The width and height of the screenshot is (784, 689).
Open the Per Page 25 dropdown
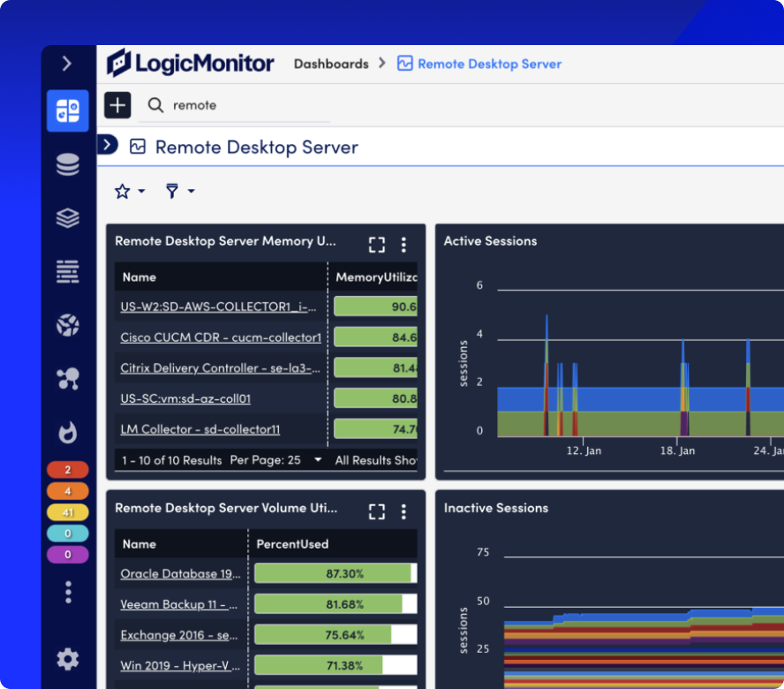point(275,460)
